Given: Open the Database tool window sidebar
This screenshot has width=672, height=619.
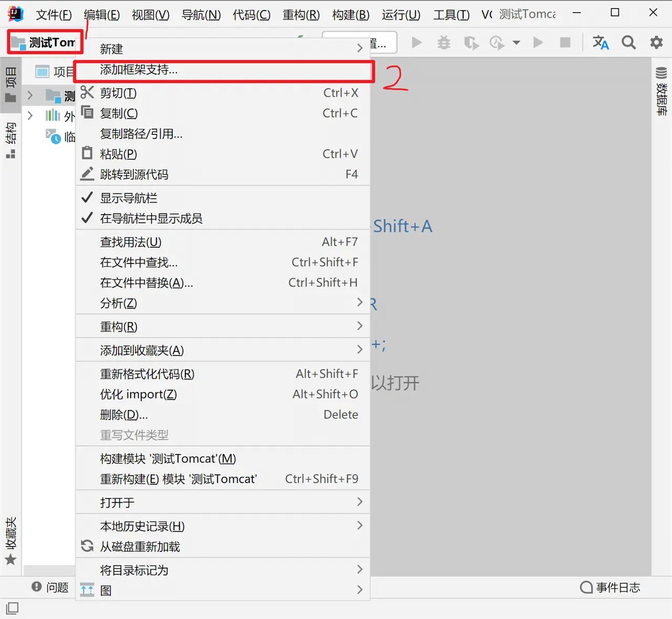Looking at the screenshot, I should 661,92.
